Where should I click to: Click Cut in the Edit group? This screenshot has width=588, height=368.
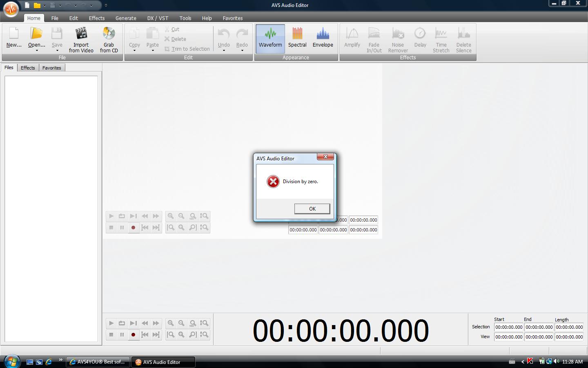pos(172,29)
